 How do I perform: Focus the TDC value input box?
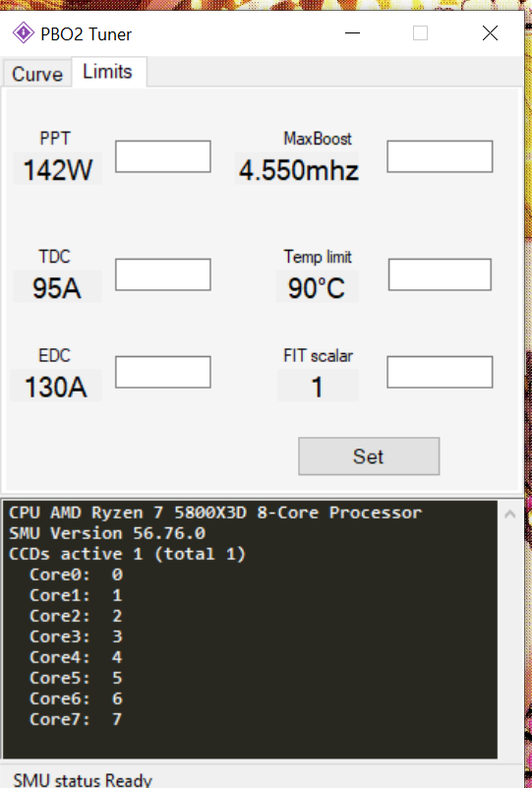point(163,274)
